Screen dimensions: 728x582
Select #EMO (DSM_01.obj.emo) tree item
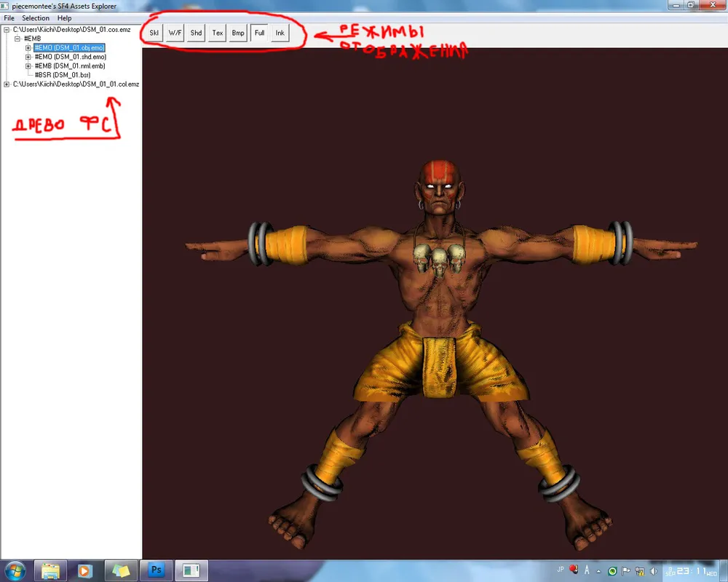(70, 48)
